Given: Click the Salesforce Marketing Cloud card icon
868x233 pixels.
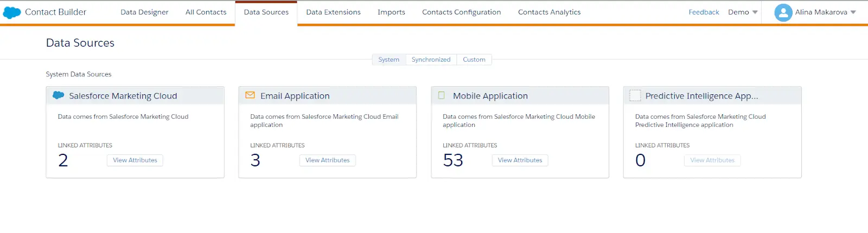Looking at the screenshot, I should (58, 95).
